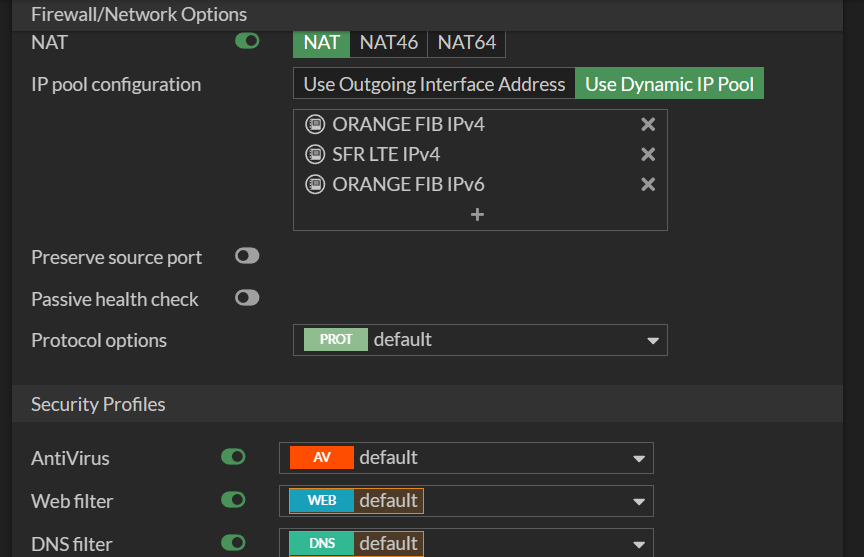This screenshot has height=557, width=864.
Task: Remove SFR LTE IPv4 pool entry
Action: (648, 155)
